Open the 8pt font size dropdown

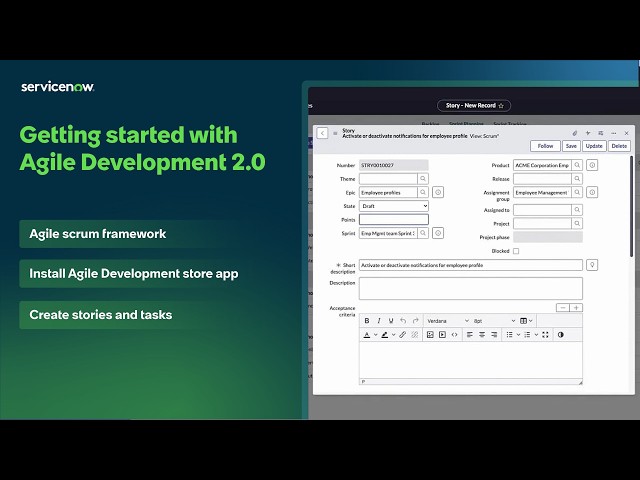(x=494, y=321)
